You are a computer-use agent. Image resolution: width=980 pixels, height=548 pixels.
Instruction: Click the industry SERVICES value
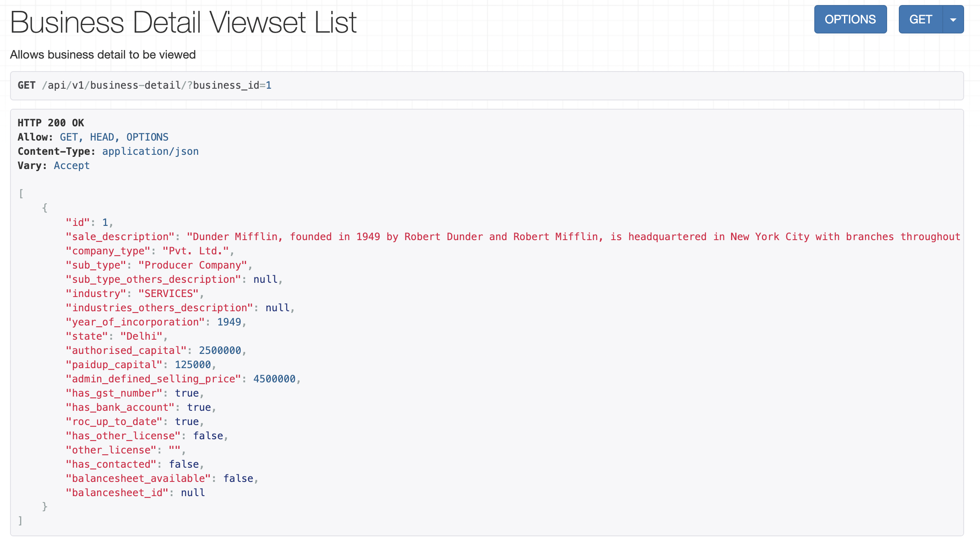click(168, 294)
